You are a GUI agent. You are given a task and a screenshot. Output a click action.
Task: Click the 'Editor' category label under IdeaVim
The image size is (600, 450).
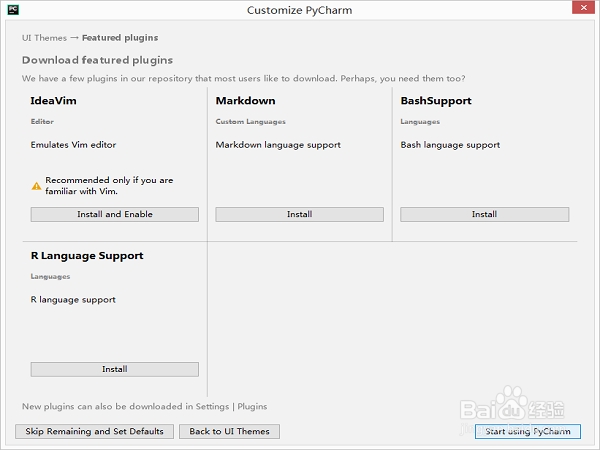(x=42, y=121)
